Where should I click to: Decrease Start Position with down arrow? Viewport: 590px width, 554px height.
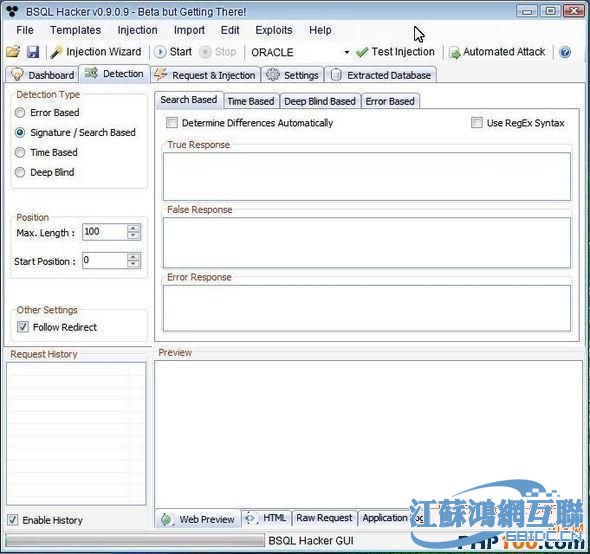click(133, 264)
